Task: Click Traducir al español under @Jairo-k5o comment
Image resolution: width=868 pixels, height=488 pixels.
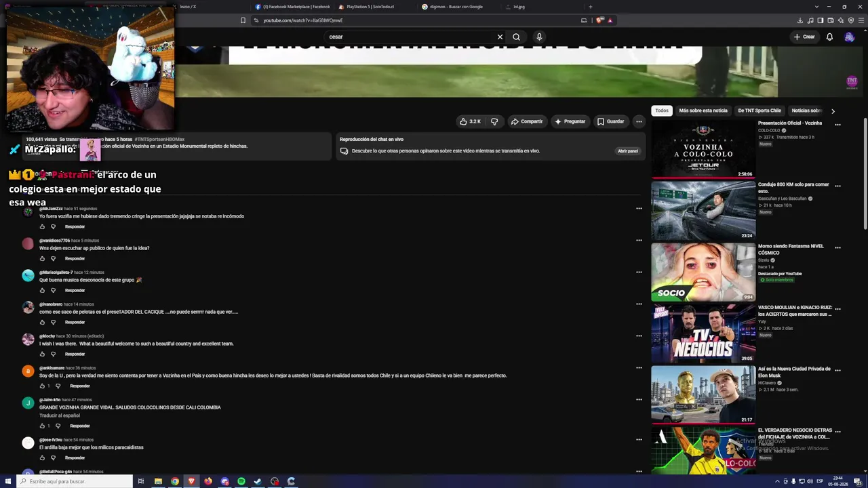Action: point(60,415)
